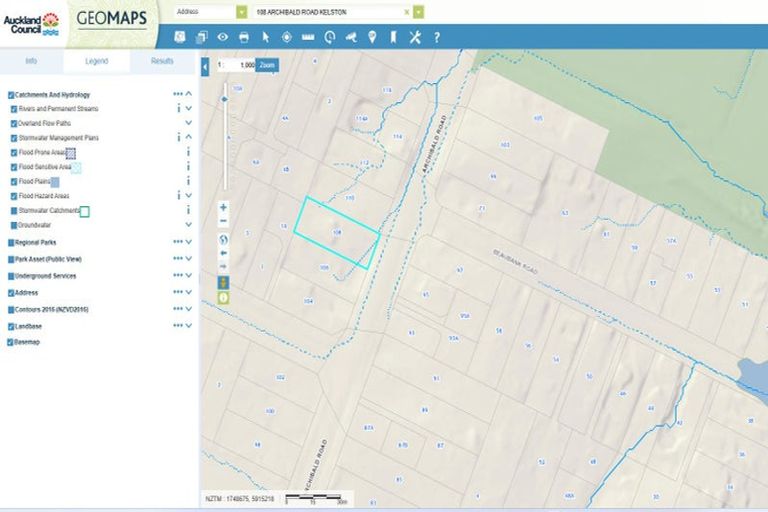The height and width of the screenshot is (512, 768).
Task: Click the help question mark icon
Action: [436, 37]
